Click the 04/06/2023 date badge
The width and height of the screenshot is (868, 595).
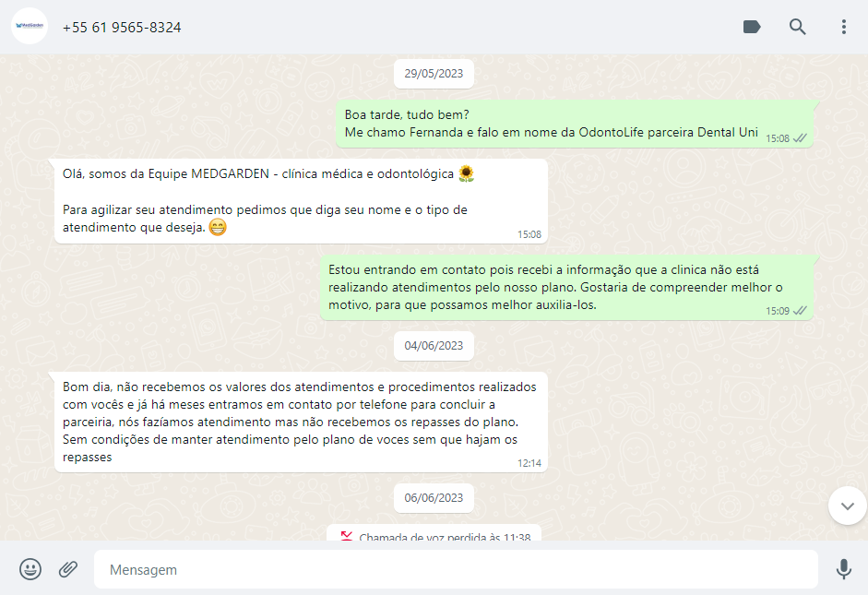[x=434, y=346]
